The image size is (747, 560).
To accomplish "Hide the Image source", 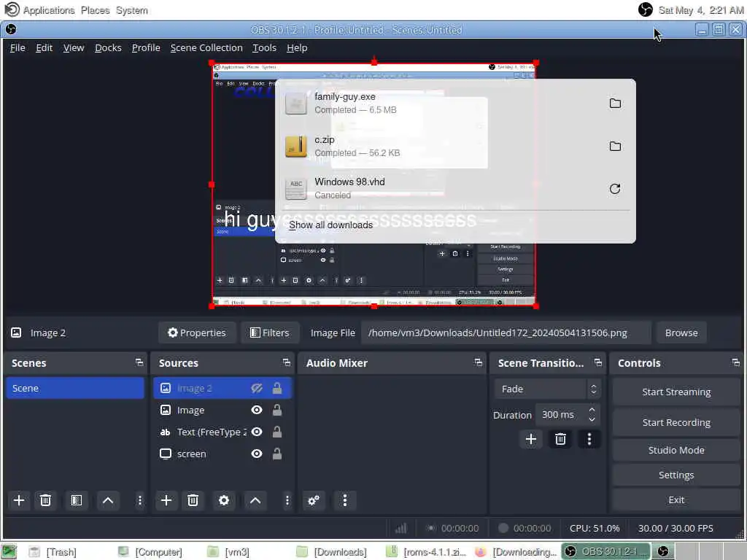I will click(x=257, y=410).
